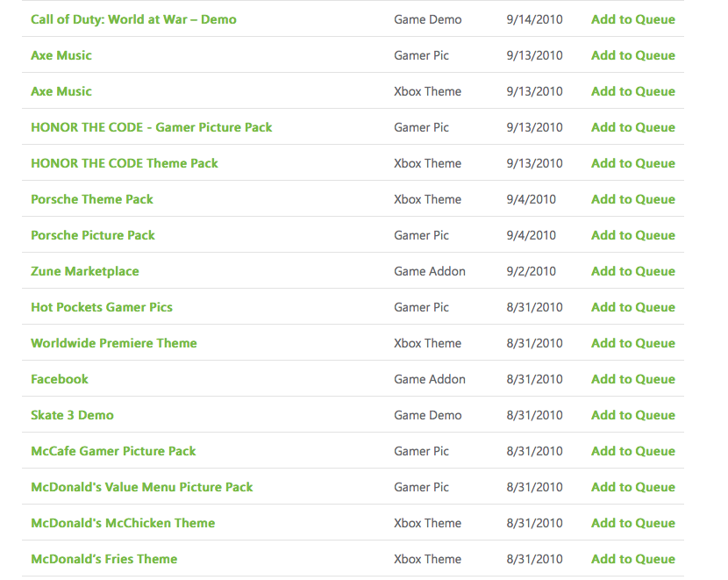Select 9/13/2010 date in HONOR THE CODE Gamer Picture row
This screenshot has height=580, width=728.
click(534, 127)
